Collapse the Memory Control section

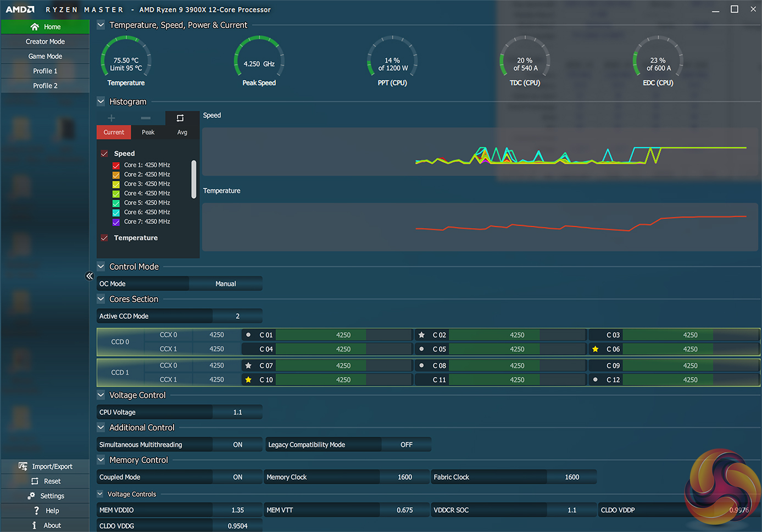(101, 460)
